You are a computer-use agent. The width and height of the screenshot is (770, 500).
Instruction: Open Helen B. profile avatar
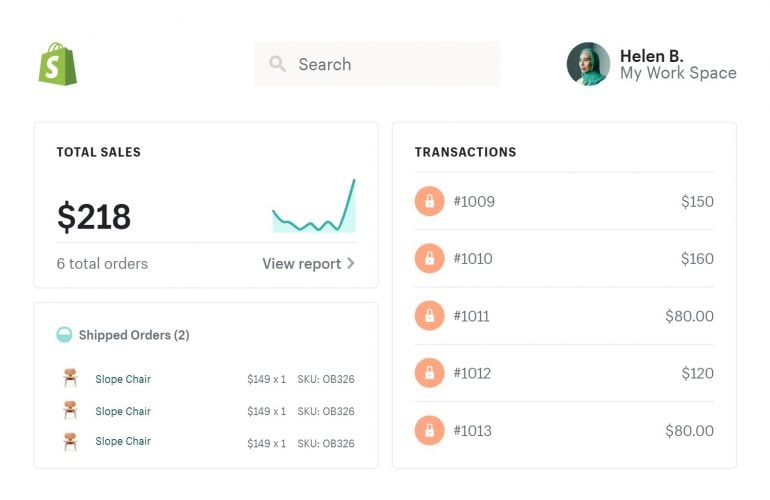588,64
